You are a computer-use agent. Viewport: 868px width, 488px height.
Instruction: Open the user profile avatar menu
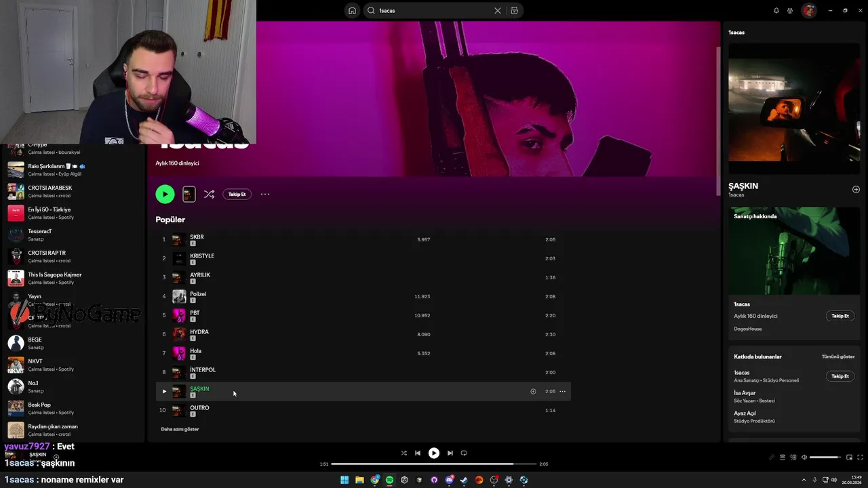coord(808,11)
